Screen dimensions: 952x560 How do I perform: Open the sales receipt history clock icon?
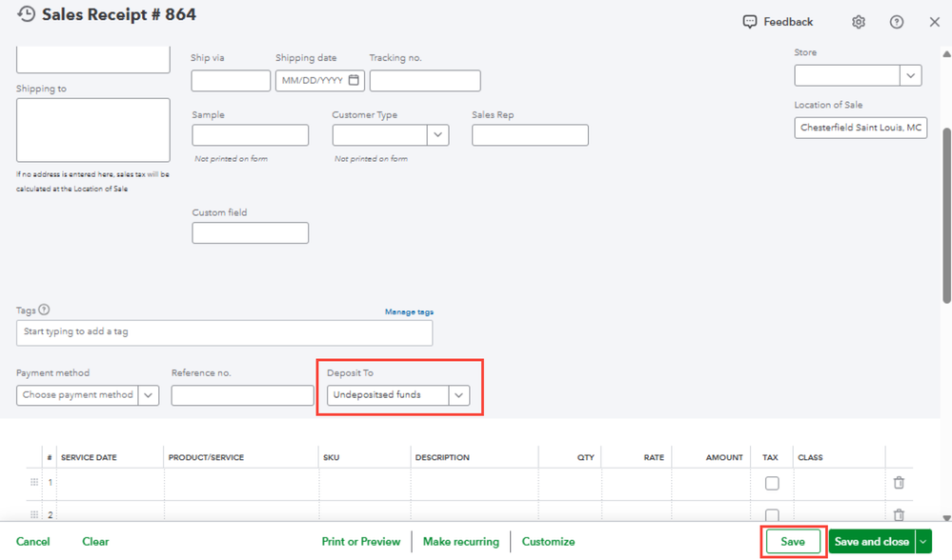[x=26, y=15]
